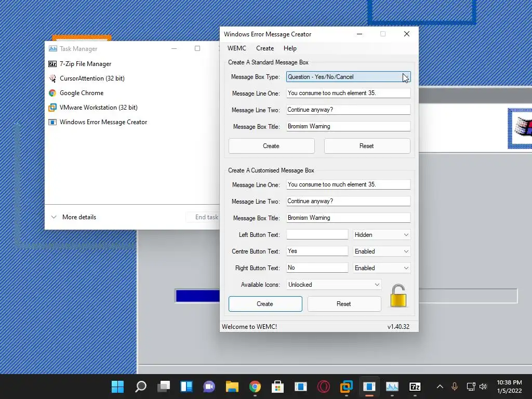Click the Task Manager title bar icon

click(53, 48)
